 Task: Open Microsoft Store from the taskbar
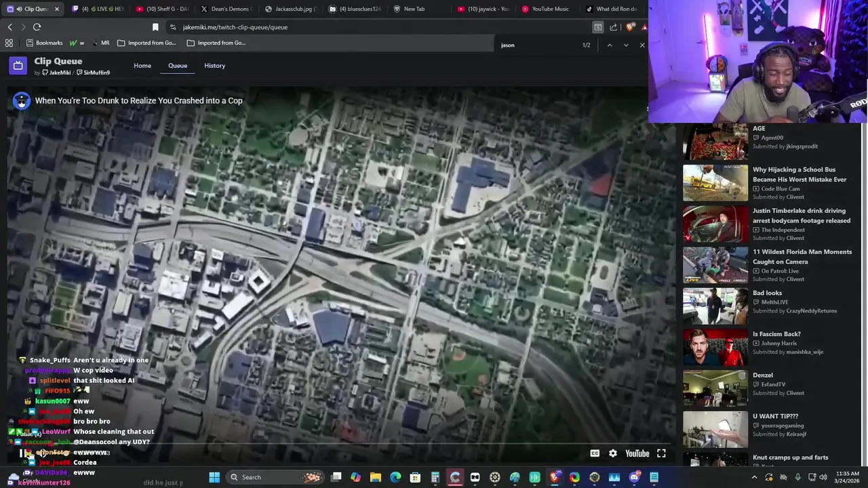pyautogui.click(x=415, y=477)
